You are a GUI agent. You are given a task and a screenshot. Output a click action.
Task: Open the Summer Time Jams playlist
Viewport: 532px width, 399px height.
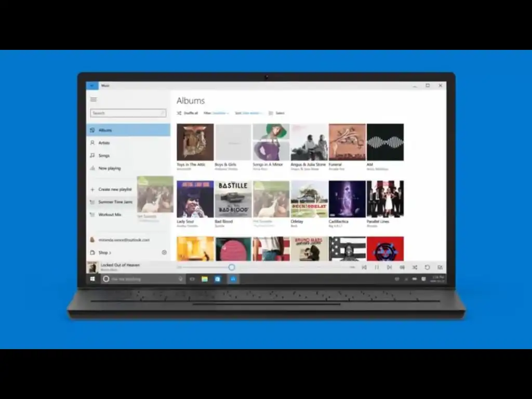[111, 202]
